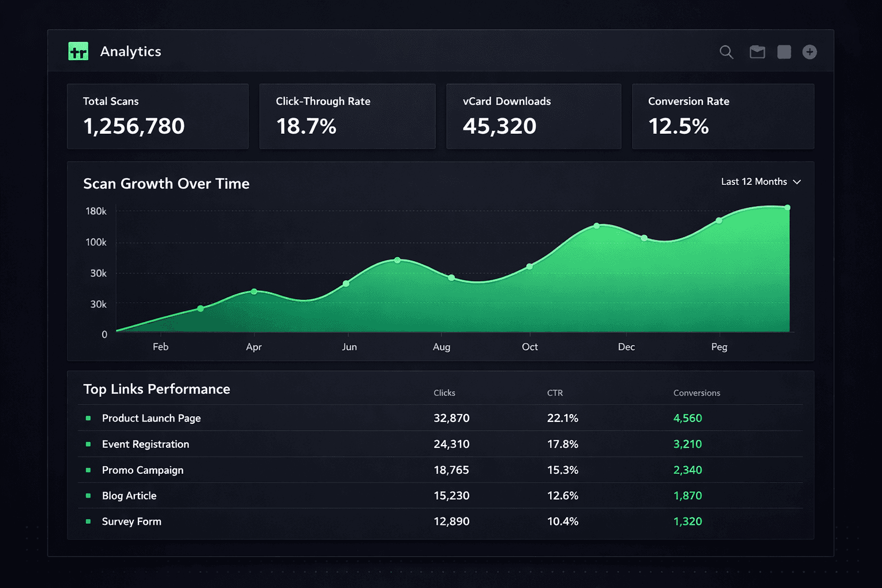Sort by the CTR column header

[x=555, y=393]
